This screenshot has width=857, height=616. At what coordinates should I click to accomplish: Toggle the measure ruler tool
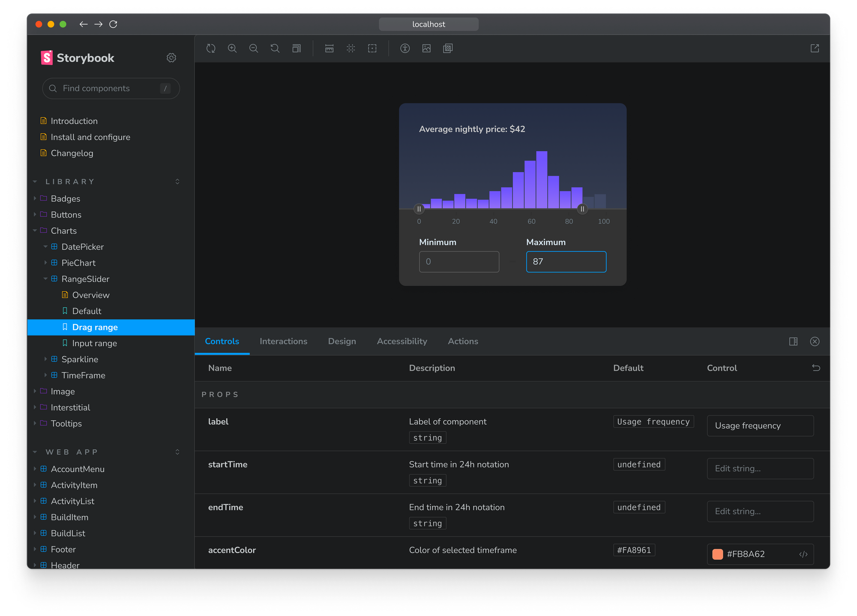(x=329, y=48)
